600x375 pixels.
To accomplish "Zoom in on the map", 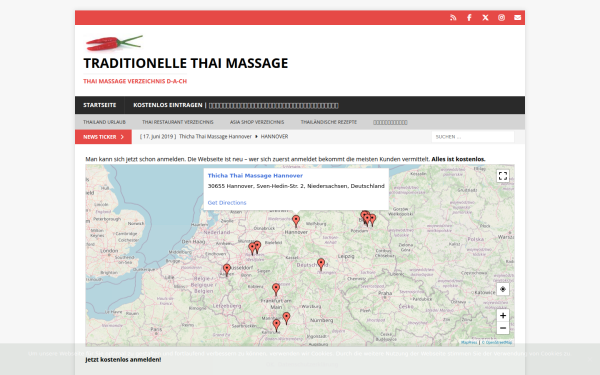I will (x=503, y=316).
